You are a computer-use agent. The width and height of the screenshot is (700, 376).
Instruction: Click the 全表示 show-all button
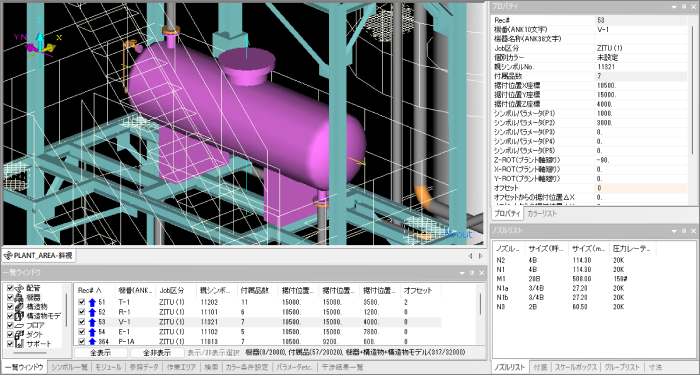click(x=101, y=353)
